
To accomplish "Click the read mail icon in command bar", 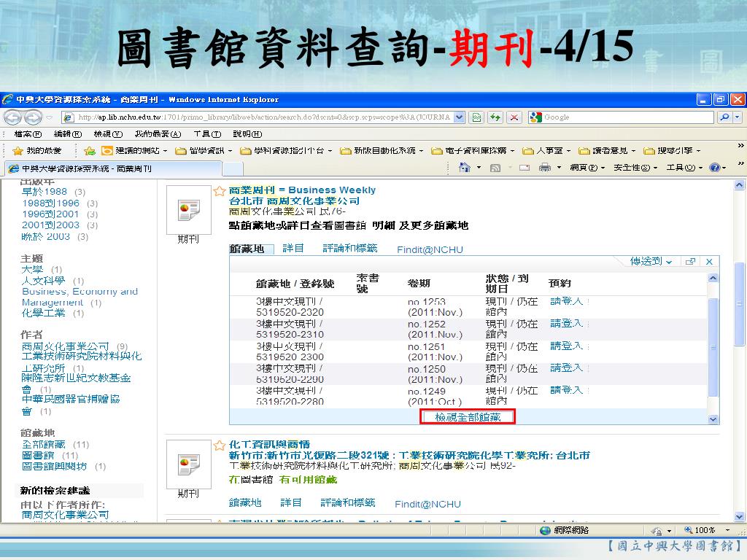I will coord(525,168).
